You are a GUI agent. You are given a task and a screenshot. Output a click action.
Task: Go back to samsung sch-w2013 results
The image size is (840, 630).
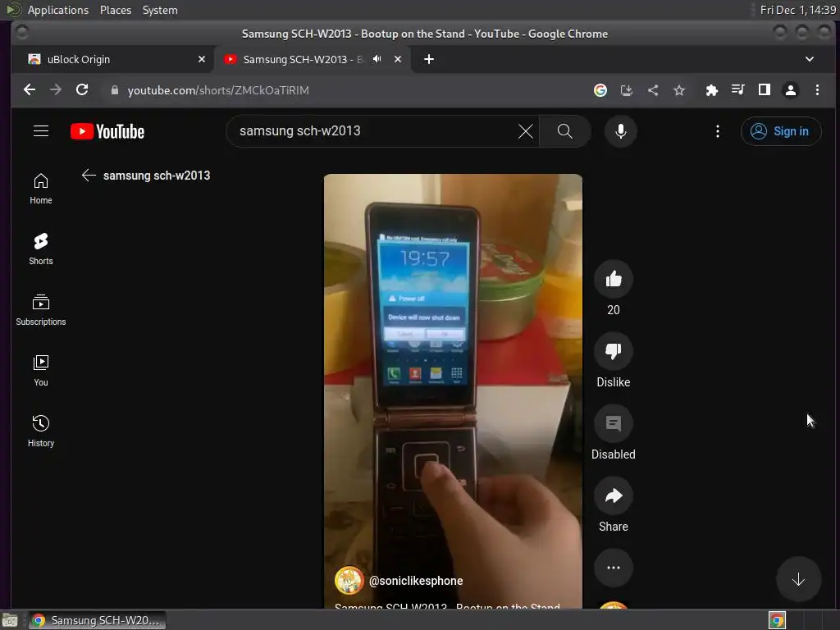89,176
